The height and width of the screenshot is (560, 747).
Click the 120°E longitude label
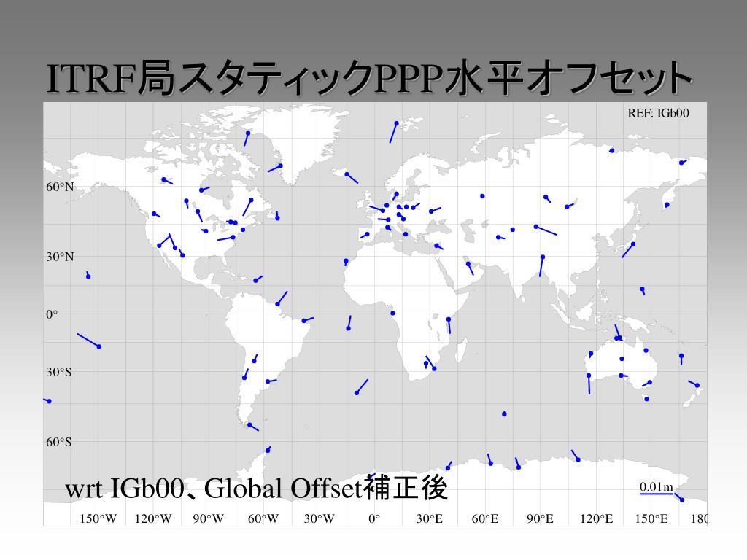tap(597, 518)
